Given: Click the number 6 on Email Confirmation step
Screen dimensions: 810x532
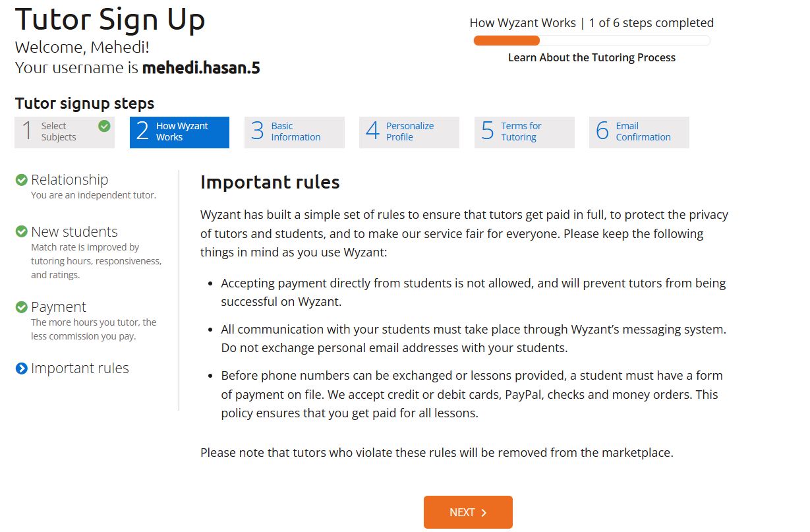Looking at the screenshot, I should click(x=603, y=131).
